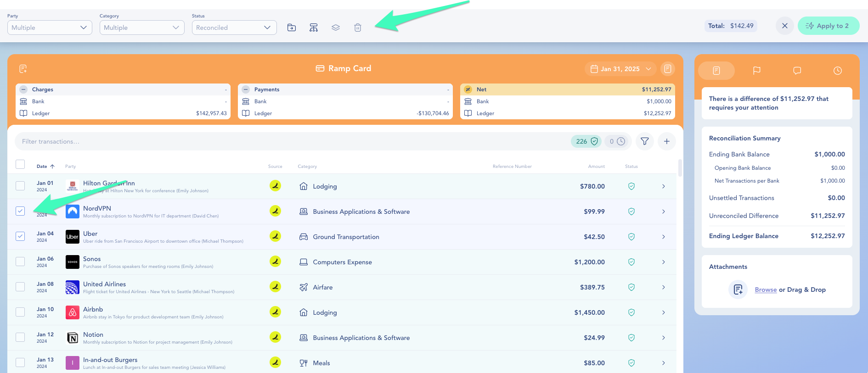
Task: Click the reconciled shield icon on Airbnb row
Action: 631,312
